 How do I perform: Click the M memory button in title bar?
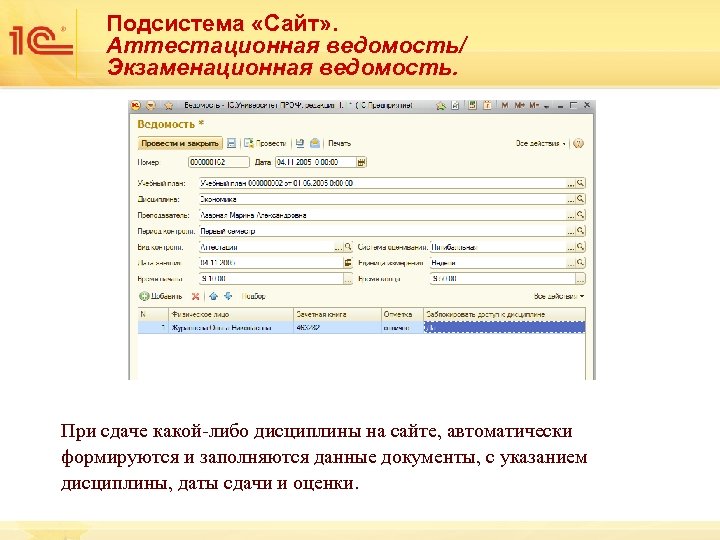click(x=505, y=105)
